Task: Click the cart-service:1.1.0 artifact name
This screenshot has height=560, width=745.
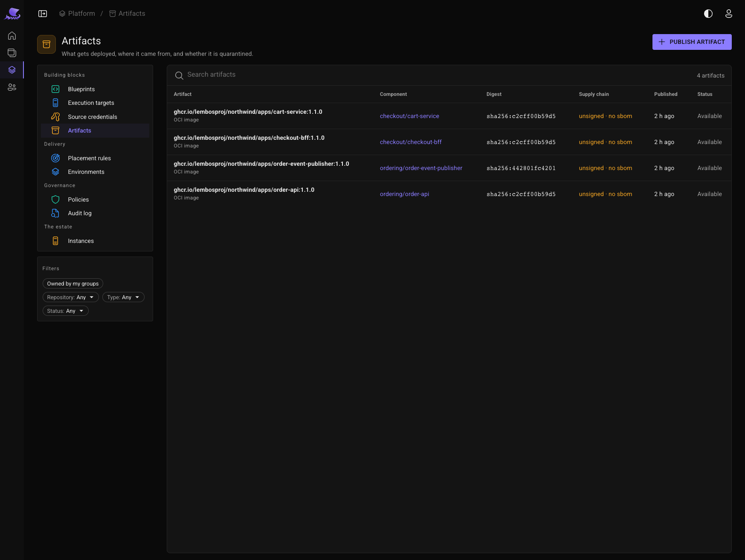Action: (248, 112)
